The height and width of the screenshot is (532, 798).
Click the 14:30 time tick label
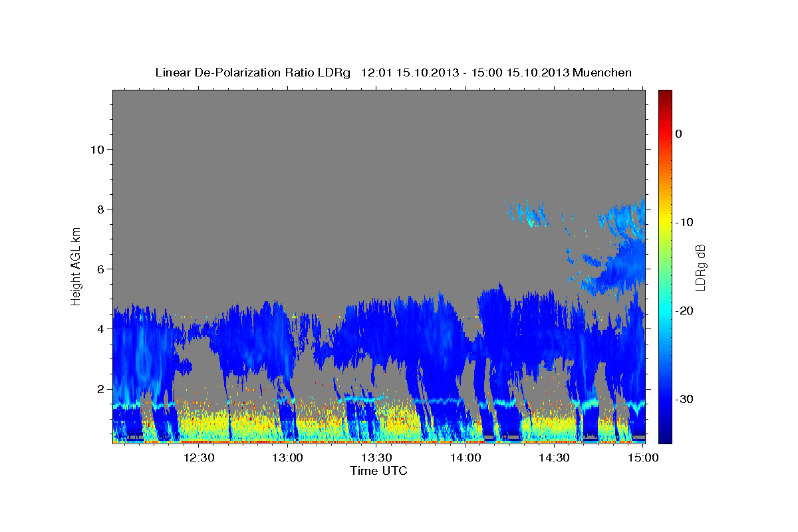point(554,458)
